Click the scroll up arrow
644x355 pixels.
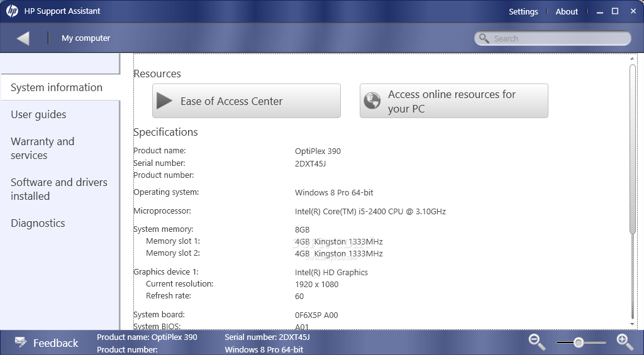[x=633, y=58]
